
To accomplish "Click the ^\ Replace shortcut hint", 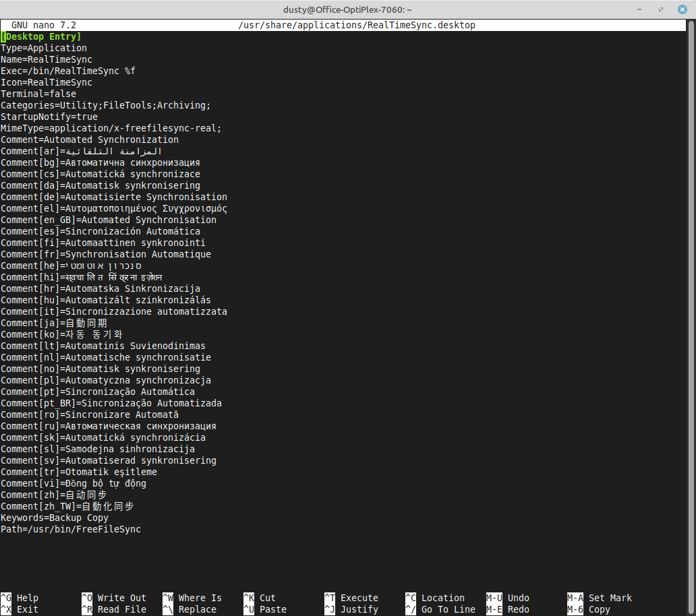I will point(190,609).
